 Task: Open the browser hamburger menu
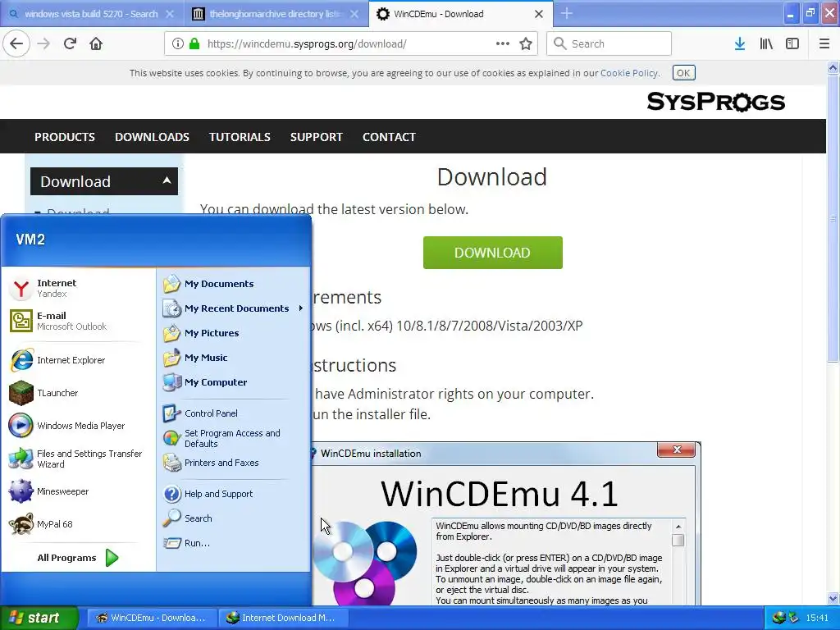[x=824, y=43]
